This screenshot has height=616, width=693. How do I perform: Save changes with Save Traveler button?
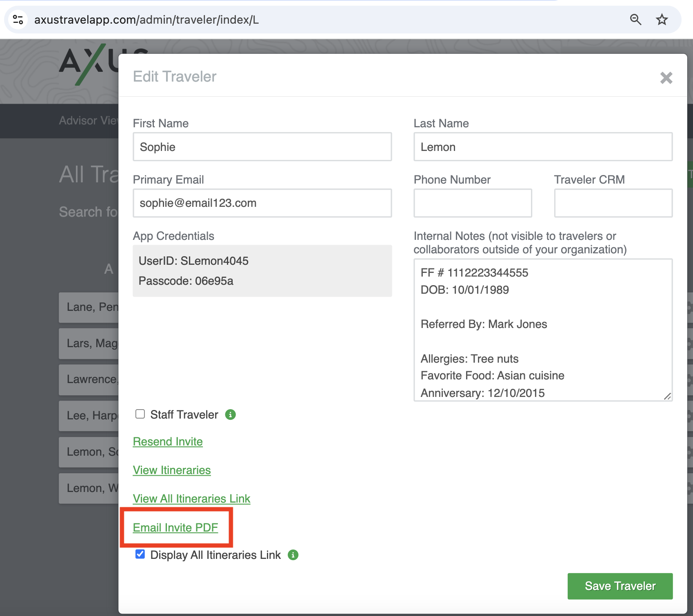pos(620,586)
